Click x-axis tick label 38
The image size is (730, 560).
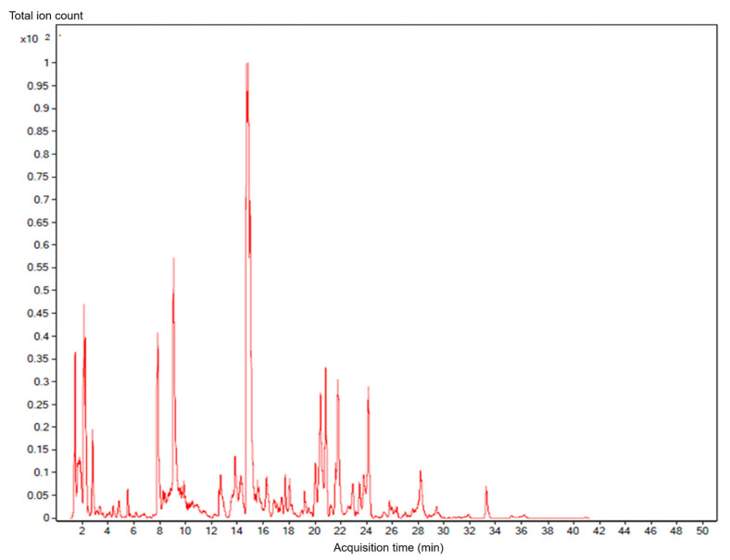tap(547, 530)
